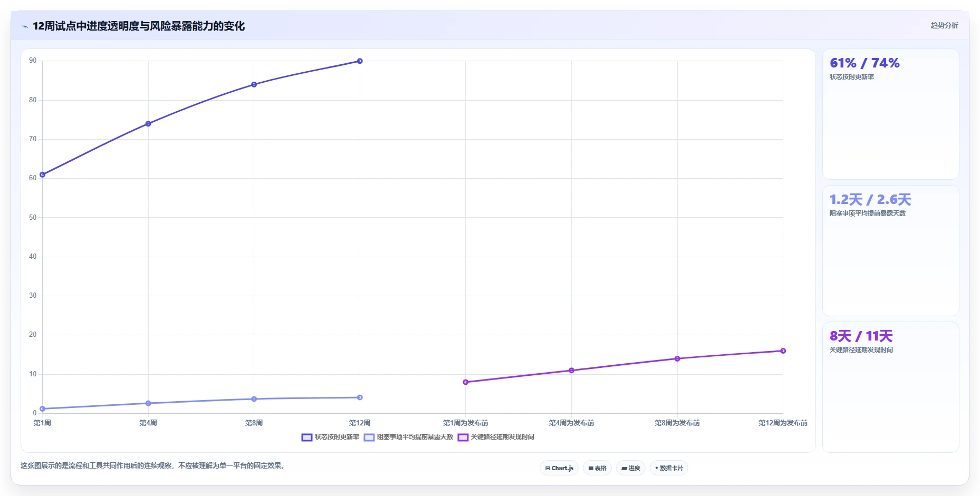The width and height of the screenshot is (980, 496).
Task: Click the 阻塞事项 data point at 第8周
Action: [254, 399]
